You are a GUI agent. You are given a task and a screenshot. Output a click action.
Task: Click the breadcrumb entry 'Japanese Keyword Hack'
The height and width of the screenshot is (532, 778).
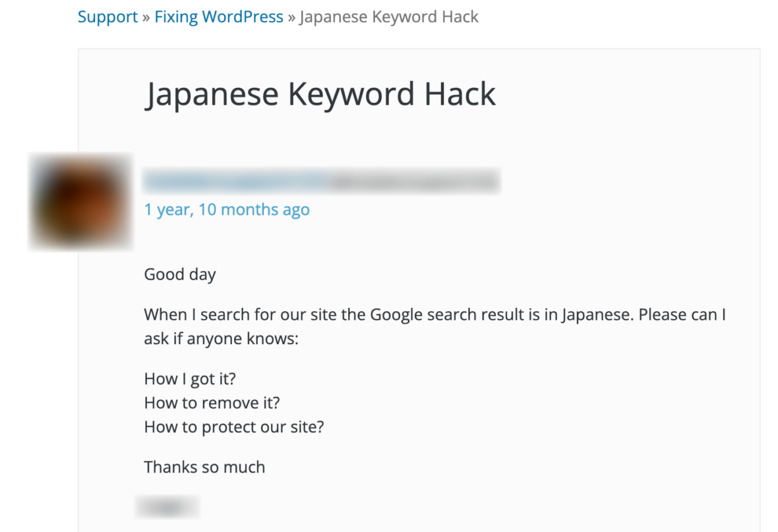coord(389,16)
